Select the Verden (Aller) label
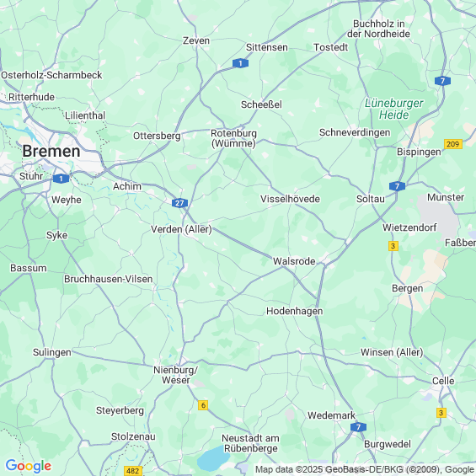The width and height of the screenshot is (476, 476). point(181,229)
